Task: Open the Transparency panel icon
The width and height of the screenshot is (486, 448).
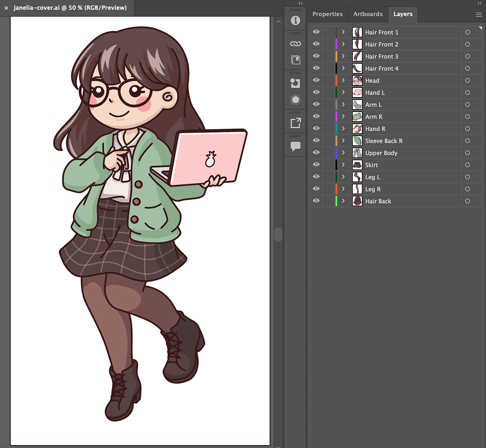Action: tap(296, 83)
